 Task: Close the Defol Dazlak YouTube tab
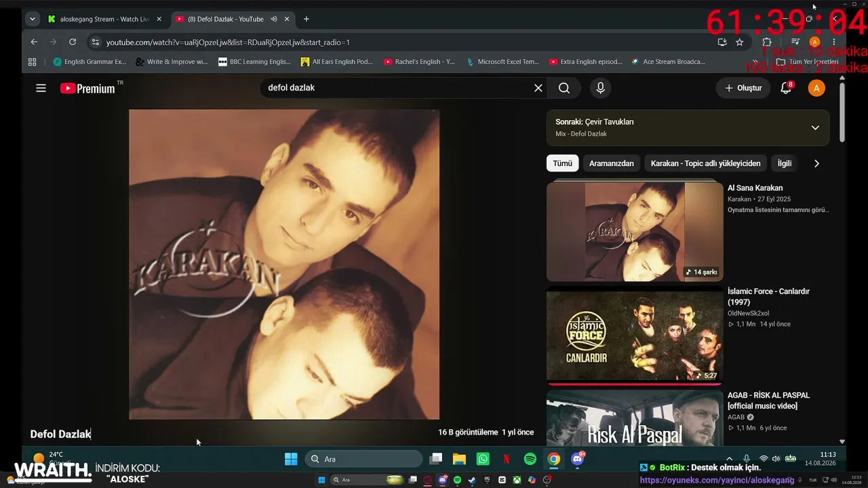[287, 19]
